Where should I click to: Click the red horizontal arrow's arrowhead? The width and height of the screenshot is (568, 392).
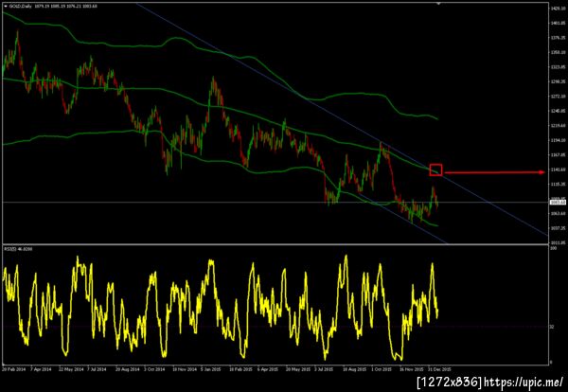coord(541,172)
